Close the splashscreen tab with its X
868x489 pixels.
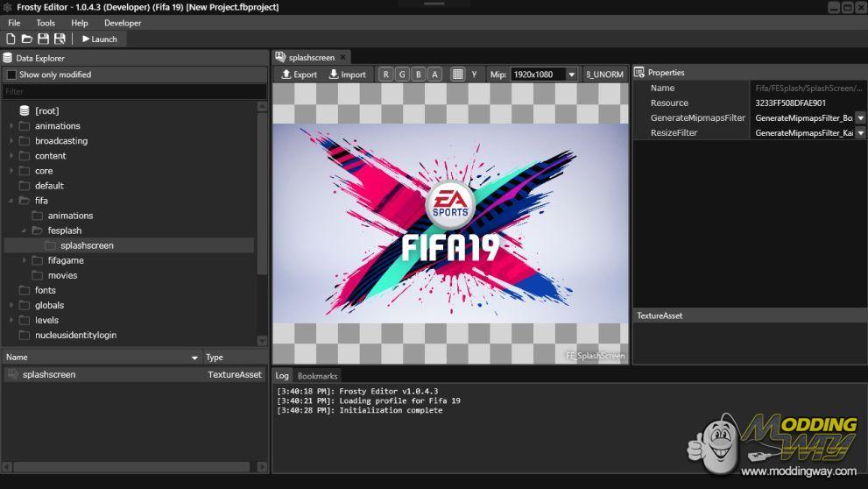pos(343,57)
